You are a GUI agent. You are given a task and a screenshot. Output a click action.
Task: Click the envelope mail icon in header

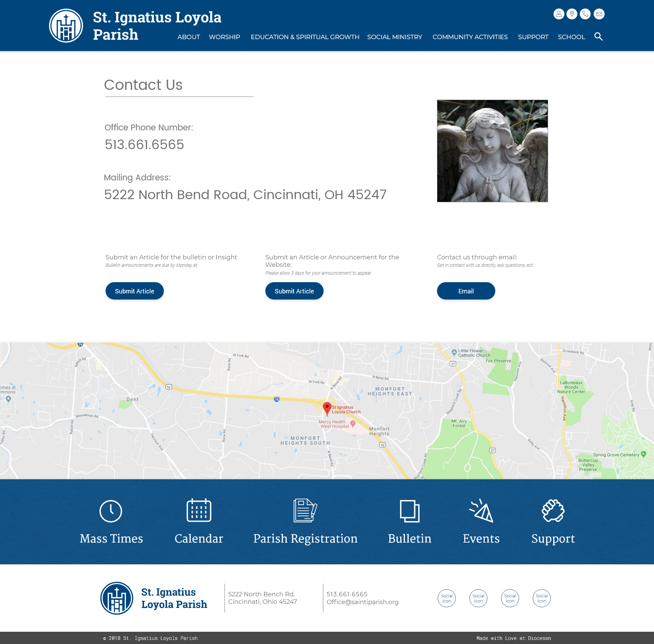(x=599, y=14)
